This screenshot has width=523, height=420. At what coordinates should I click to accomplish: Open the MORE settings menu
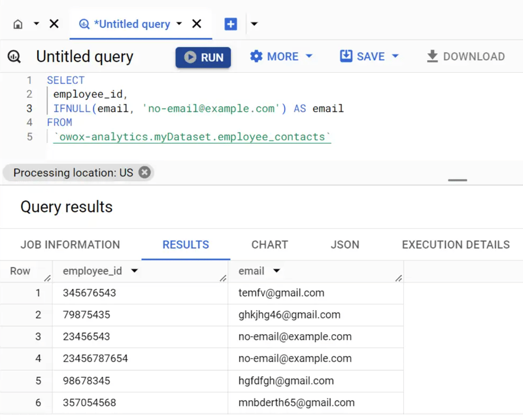click(281, 56)
